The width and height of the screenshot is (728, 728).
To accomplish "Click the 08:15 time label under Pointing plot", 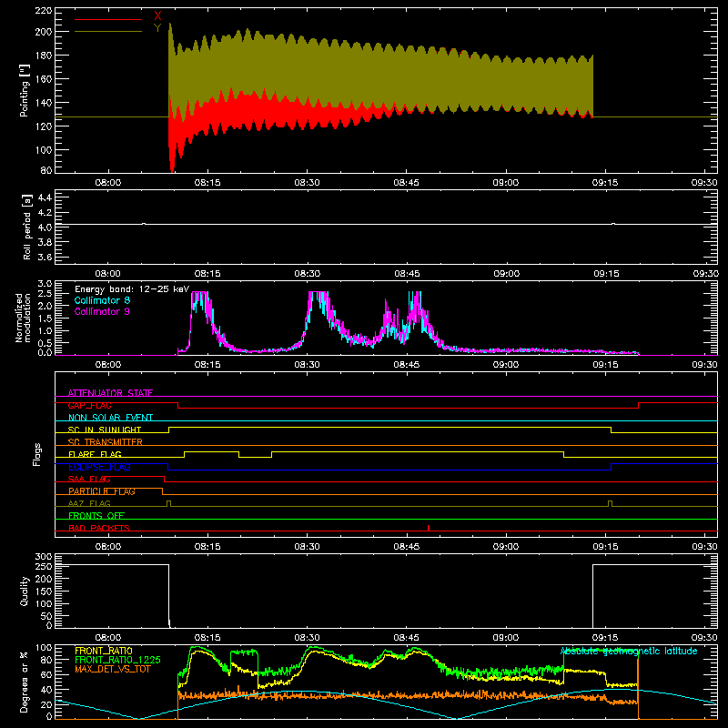I will pyautogui.click(x=207, y=183).
